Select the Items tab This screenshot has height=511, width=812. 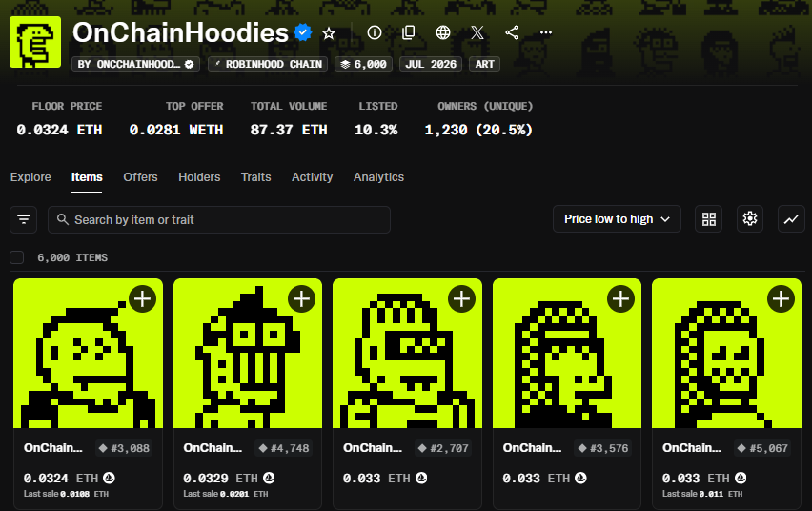(x=87, y=177)
